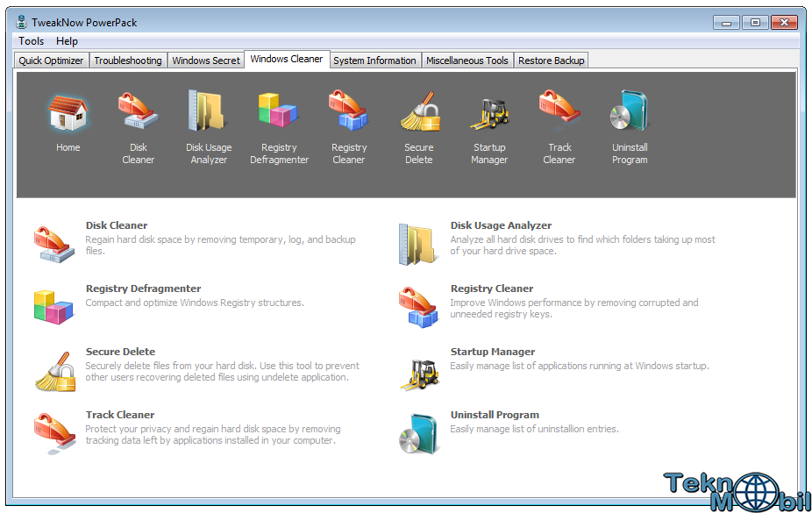The image size is (812, 513).
Task: Click the Disk Cleaner icon in the list
Action: [54, 245]
